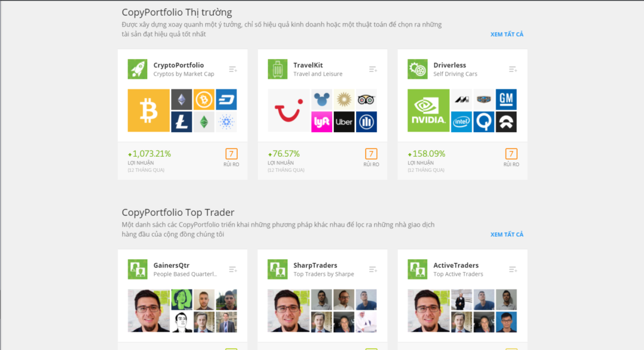The height and width of the screenshot is (350, 644).
Task: Add Driverless to watchlist icon
Action: click(513, 69)
